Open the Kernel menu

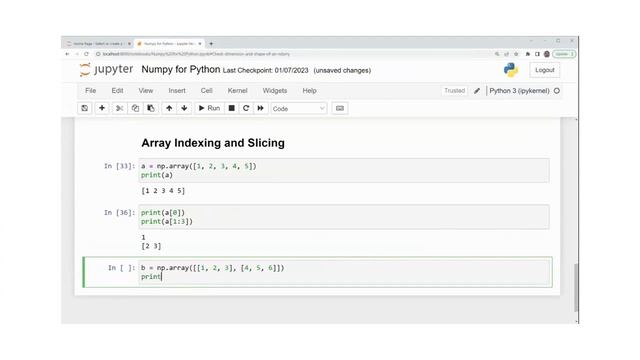coord(238,91)
